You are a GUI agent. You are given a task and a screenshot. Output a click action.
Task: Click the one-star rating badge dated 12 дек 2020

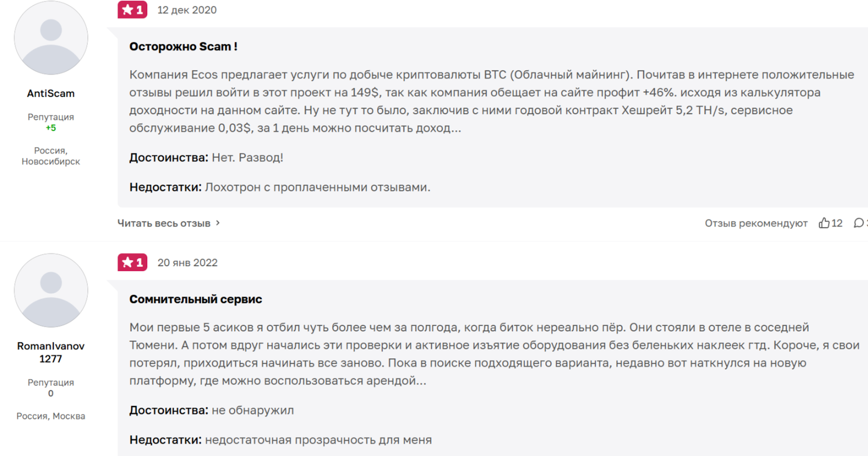[x=132, y=10]
